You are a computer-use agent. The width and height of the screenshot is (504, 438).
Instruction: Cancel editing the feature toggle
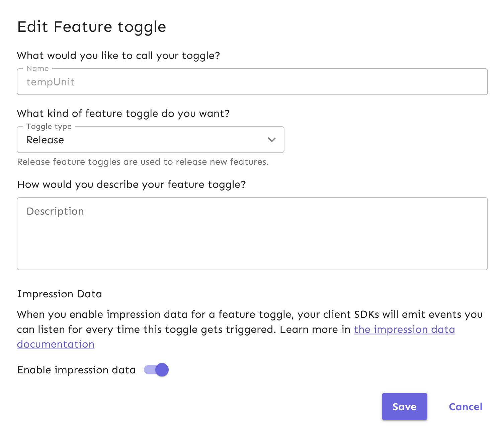(x=465, y=407)
